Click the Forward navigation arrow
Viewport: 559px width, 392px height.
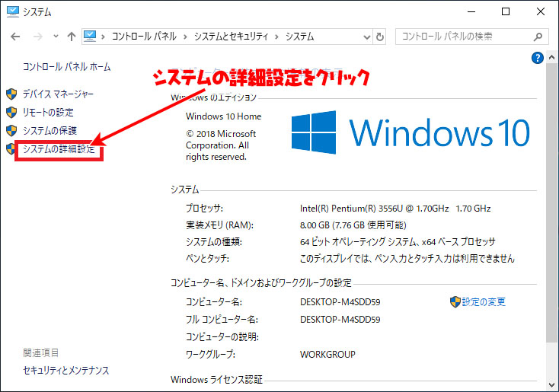point(38,37)
